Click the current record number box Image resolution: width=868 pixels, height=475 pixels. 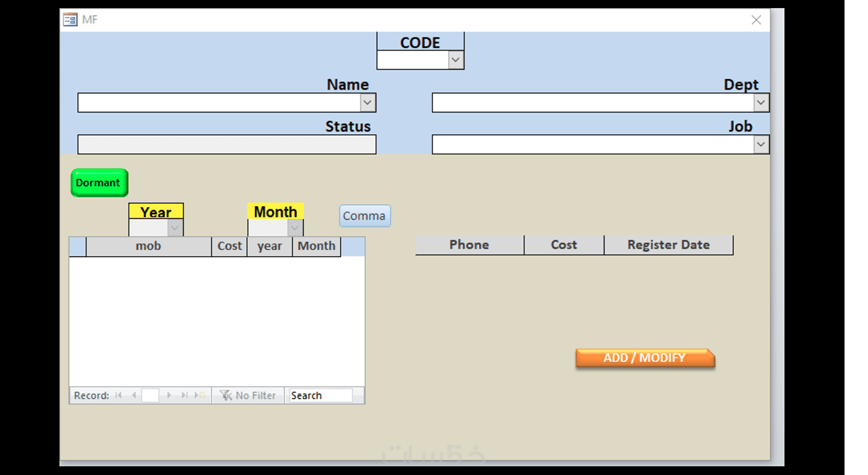pos(150,395)
